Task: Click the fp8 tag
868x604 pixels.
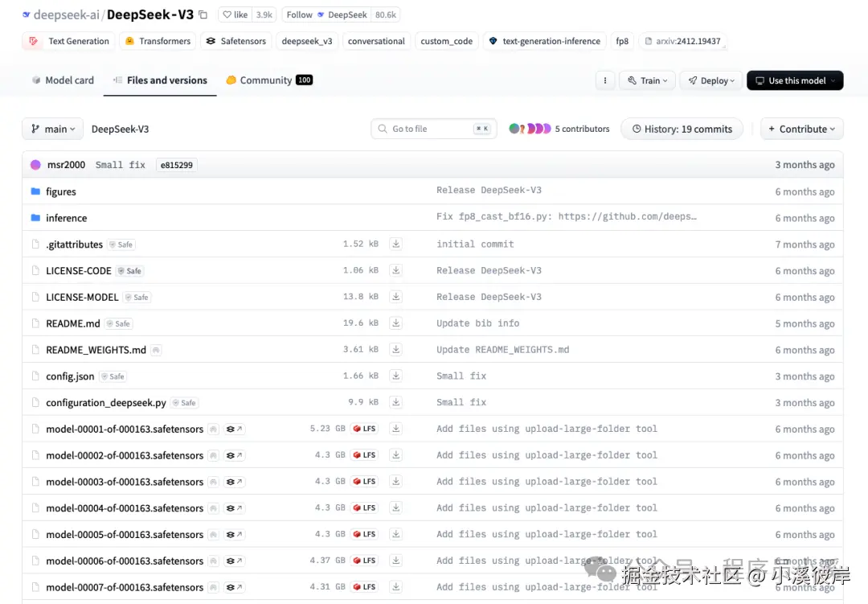Action: 622,41
